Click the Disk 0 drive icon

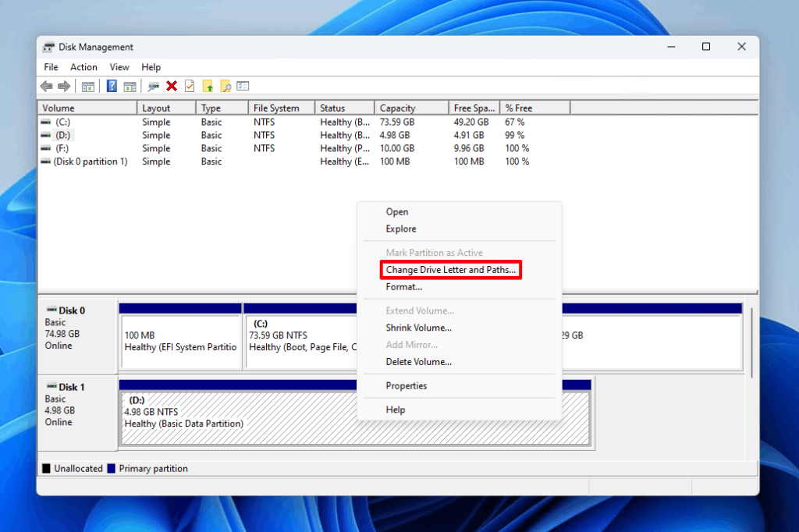pos(51,310)
